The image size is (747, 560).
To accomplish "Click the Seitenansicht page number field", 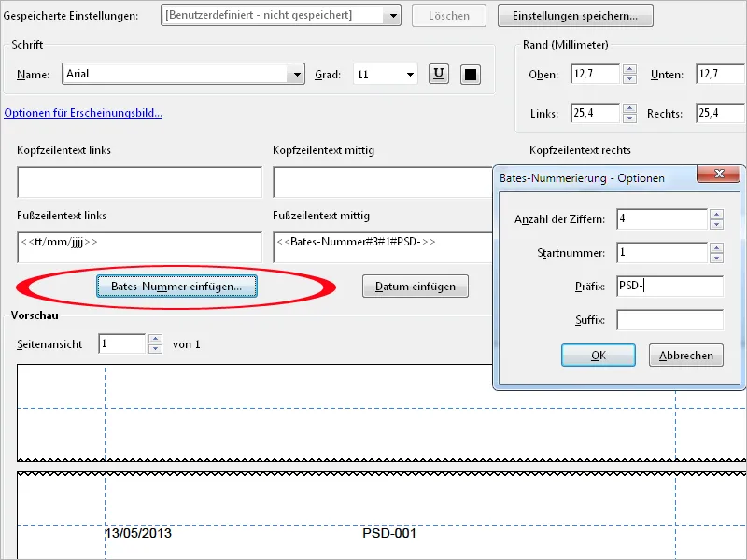I will [x=122, y=343].
